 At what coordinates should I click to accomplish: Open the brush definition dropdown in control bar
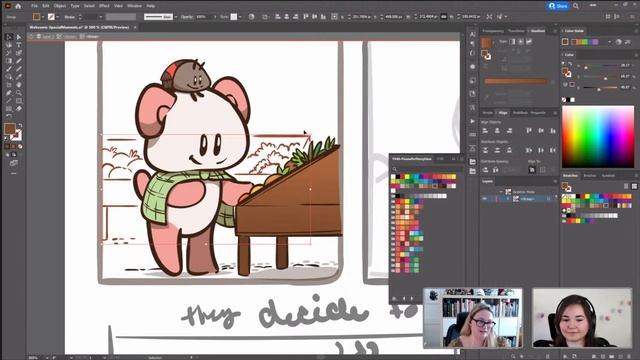176,17
